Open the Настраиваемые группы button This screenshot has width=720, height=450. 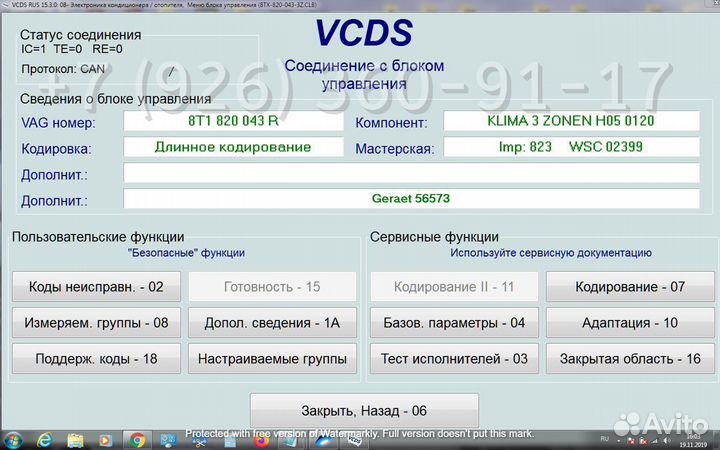272,359
